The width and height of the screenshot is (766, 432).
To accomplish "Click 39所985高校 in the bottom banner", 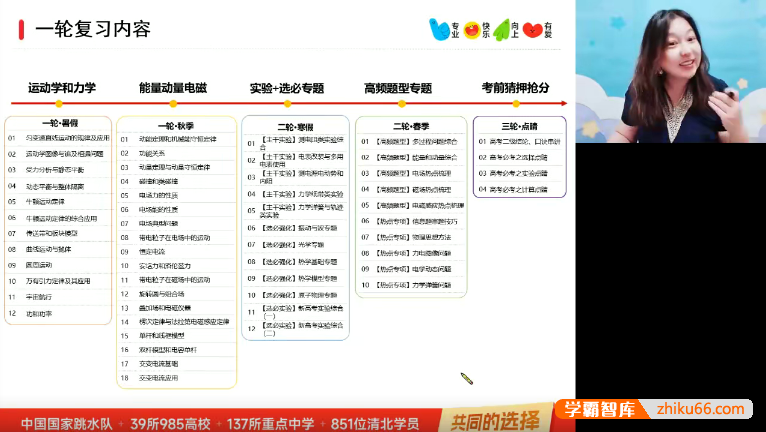I will click(x=170, y=424).
